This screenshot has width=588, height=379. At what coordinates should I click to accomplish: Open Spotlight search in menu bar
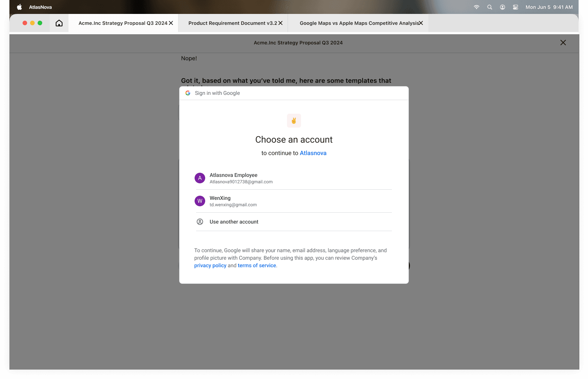tap(490, 7)
